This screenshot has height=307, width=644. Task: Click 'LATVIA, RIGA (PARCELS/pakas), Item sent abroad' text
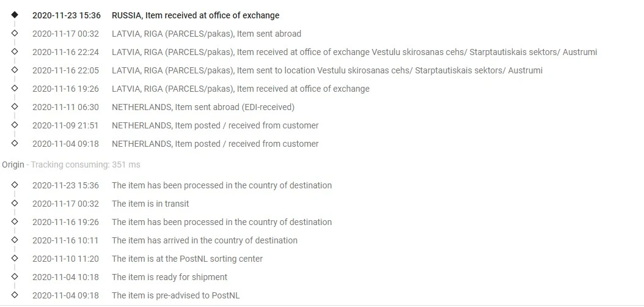click(x=206, y=34)
